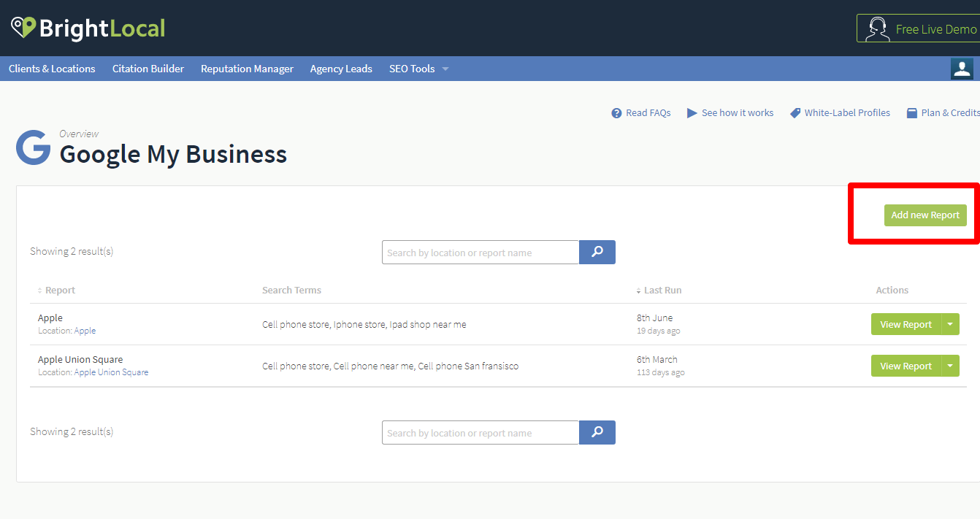Open White-Label Profiles link
The width and height of the screenshot is (980, 519).
[840, 113]
